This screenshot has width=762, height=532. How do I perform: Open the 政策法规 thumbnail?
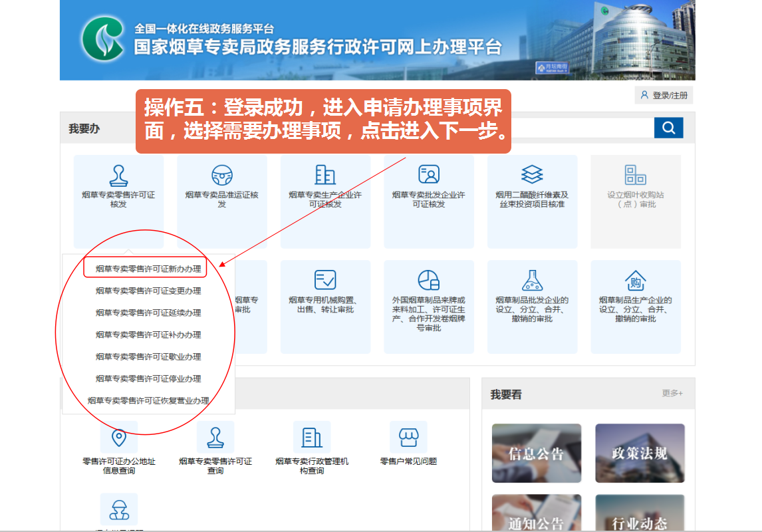tap(640, 453)
